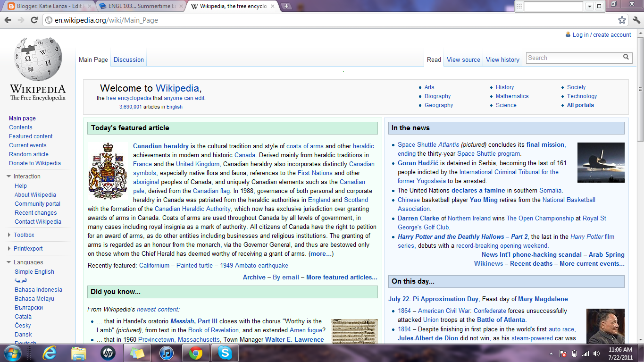Click the browser Back arrow button
This screenshot has width=644, height=362.
(8, 20)
